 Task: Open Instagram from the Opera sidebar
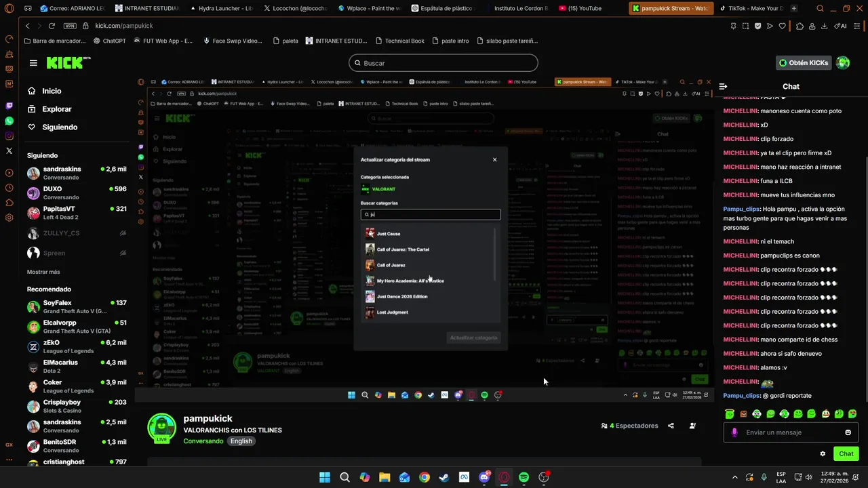tap(9, 136)
